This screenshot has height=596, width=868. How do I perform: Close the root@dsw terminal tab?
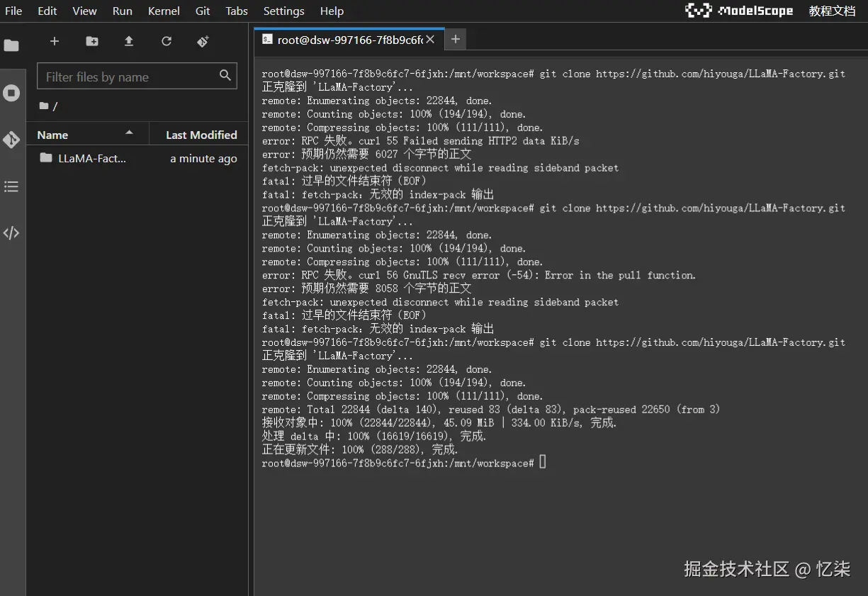[x=430, y=40]
